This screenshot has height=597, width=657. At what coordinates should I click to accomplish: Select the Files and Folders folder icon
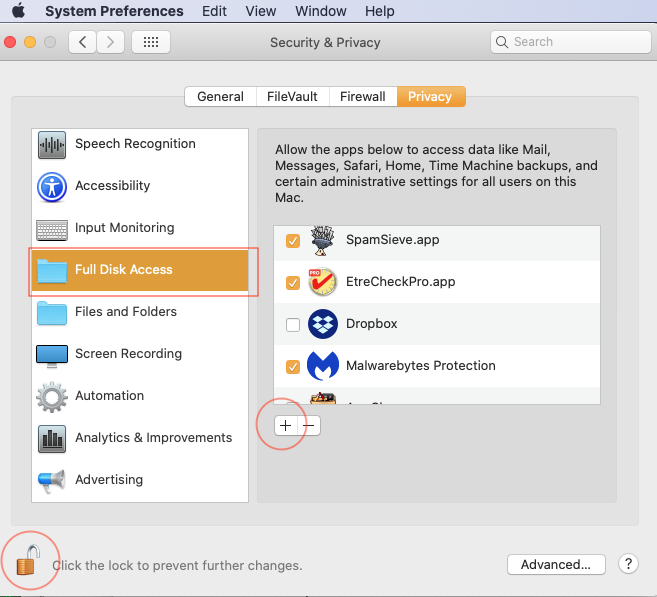pos(52,313)
